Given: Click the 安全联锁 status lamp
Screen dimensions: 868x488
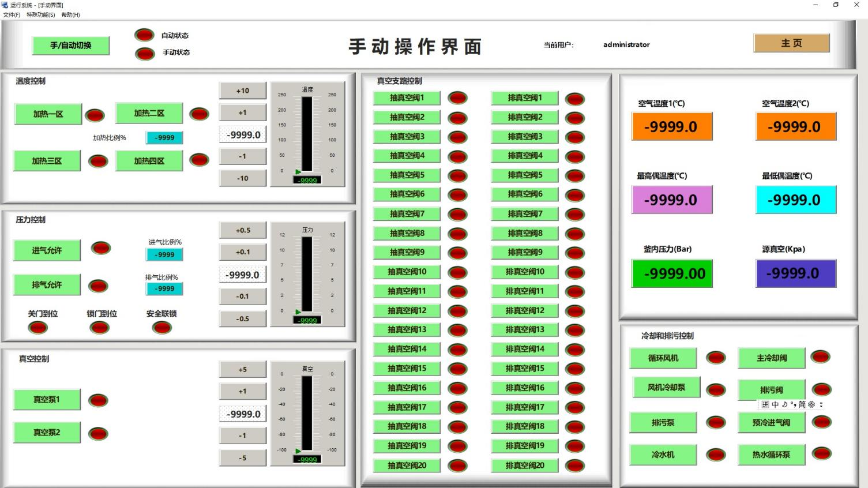Looking at the screenshot, I should coord(161,327).
